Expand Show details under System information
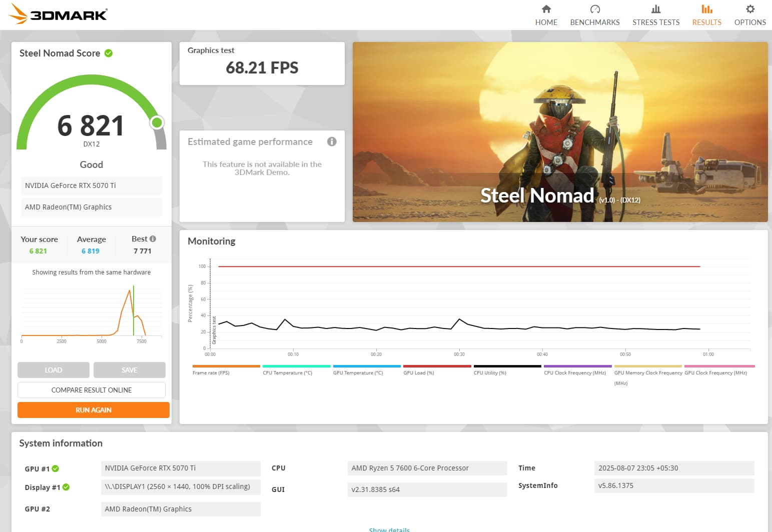 point(389,529)
